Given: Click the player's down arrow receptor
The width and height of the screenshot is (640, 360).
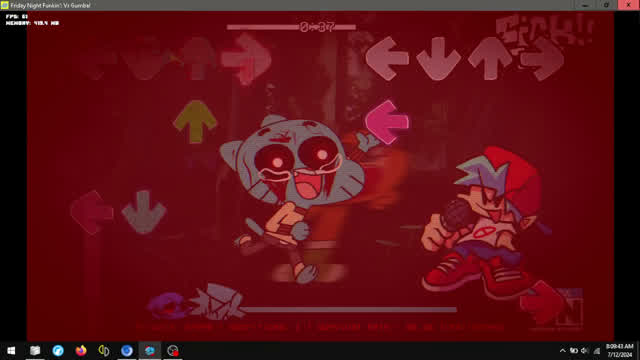Looking at the screenshot, I should [x=439, y=58].
